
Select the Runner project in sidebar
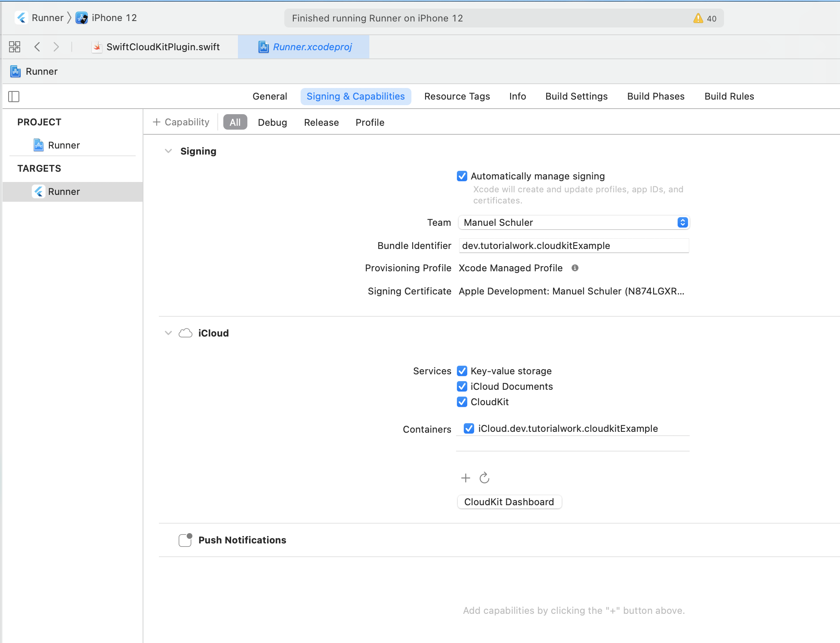click(x=64, y=145)
